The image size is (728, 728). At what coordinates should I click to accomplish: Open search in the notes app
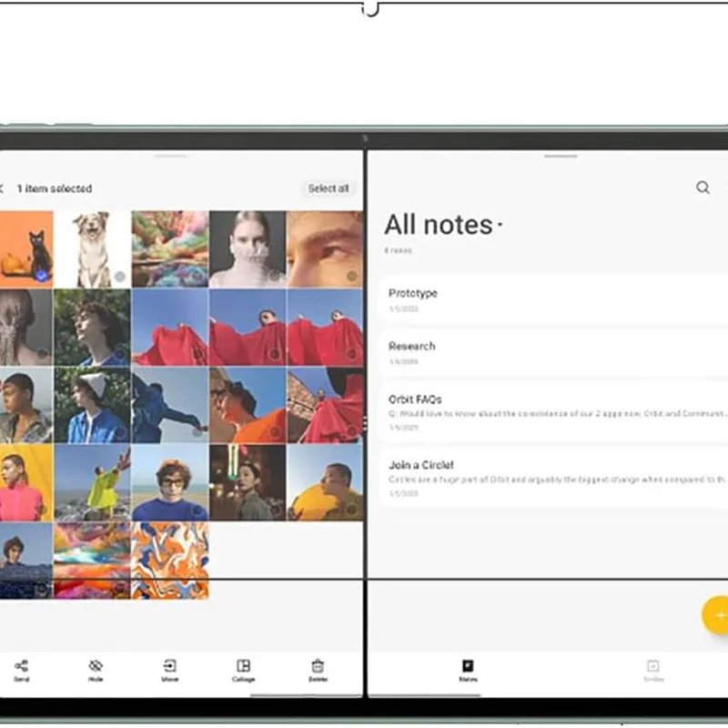(703, 187)
